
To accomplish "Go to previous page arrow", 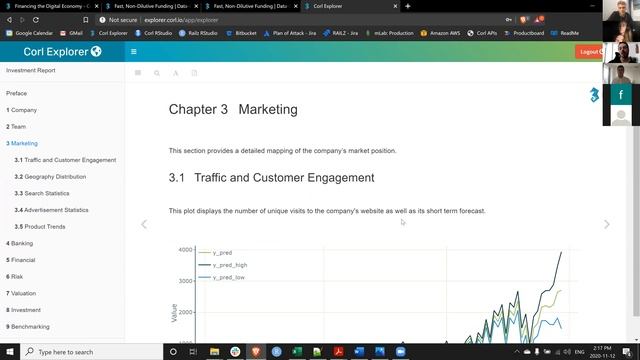I will [144, 224].
